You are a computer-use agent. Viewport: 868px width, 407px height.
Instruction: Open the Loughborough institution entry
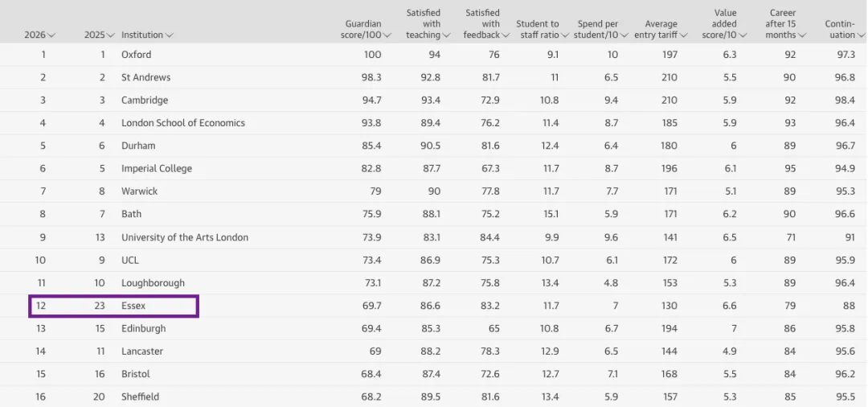click(153, 283)
